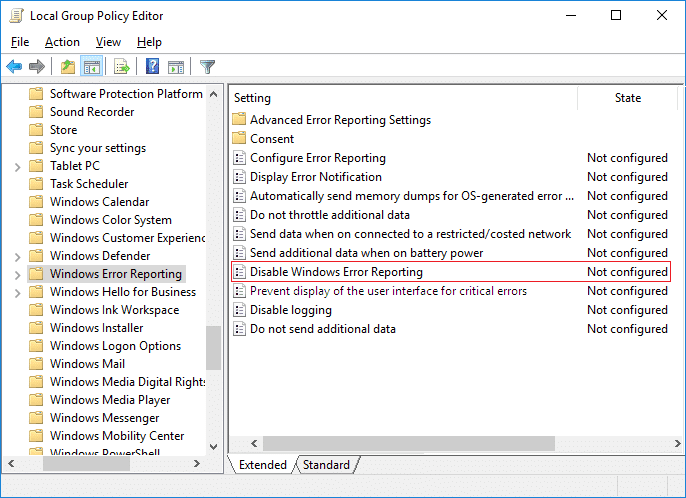Select Sync your settings in tree
686x498 pixels.
pyautogui.click(x=98, y=148)
